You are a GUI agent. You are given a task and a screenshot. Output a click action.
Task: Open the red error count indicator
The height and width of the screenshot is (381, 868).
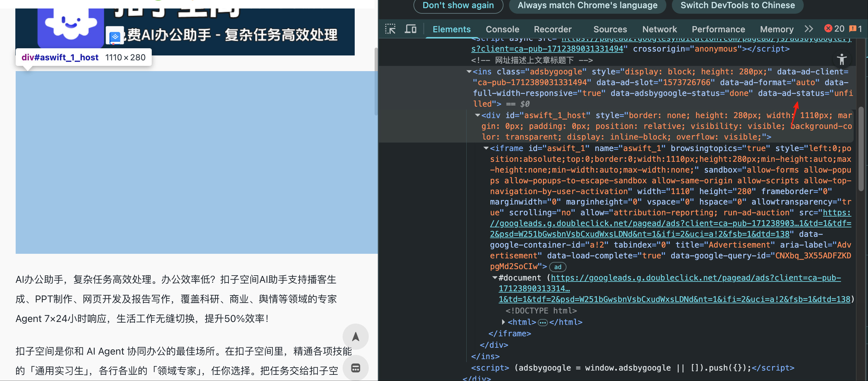click(834, 29)
